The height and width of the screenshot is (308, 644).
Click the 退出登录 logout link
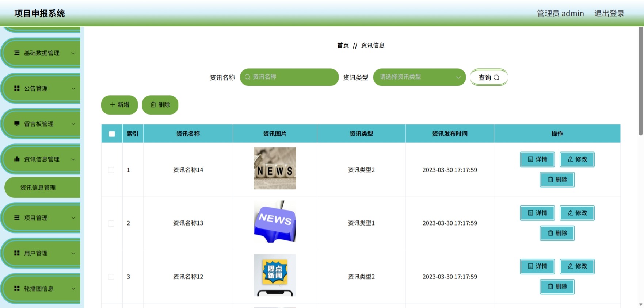click(x=609, y=14)
